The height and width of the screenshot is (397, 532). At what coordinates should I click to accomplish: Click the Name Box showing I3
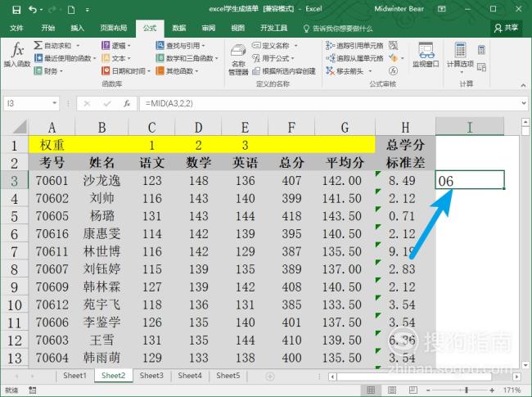coord(31,103)
